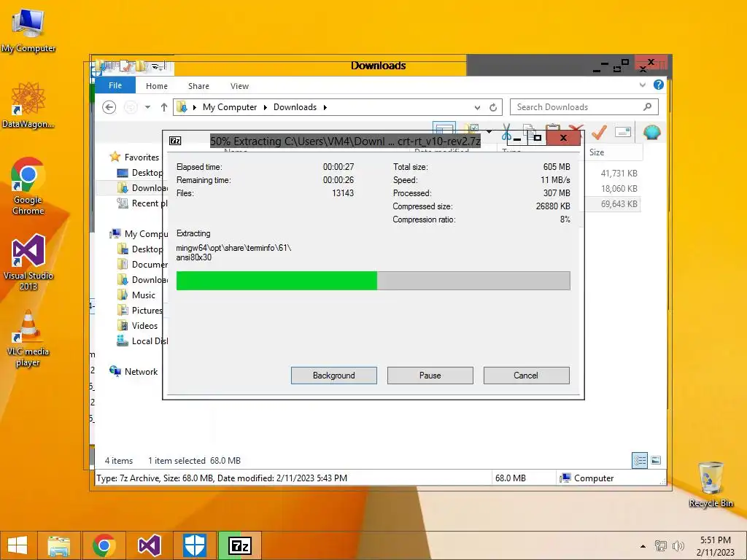Expand the ribbon with the chevron
The width and height of the screenshot is (747, 560).
click(x=642, y=85)
